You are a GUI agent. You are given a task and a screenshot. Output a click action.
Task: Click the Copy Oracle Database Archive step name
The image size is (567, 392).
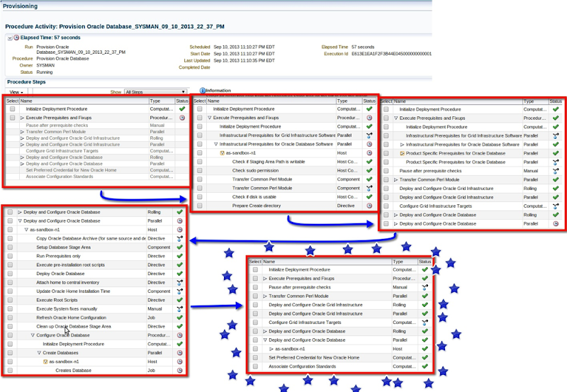pyautogui.click(x=91, y=238)
